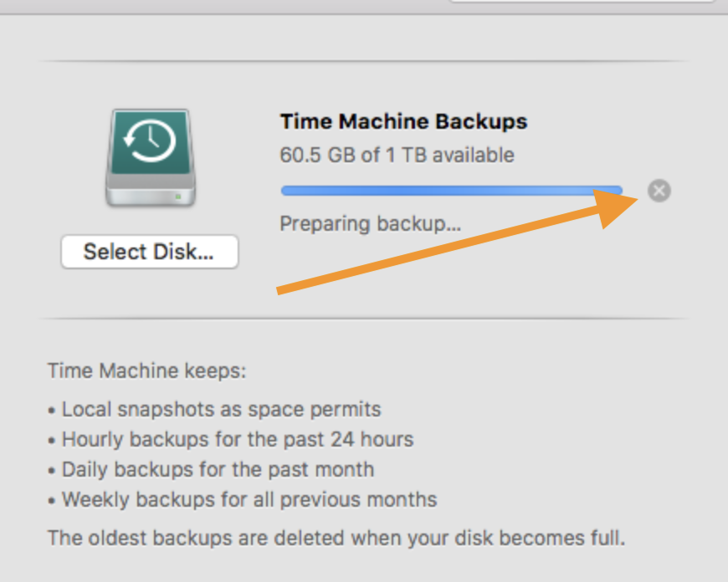Click the green light on the drive icon
Screen dimensions: 728x582
point(178,197)
